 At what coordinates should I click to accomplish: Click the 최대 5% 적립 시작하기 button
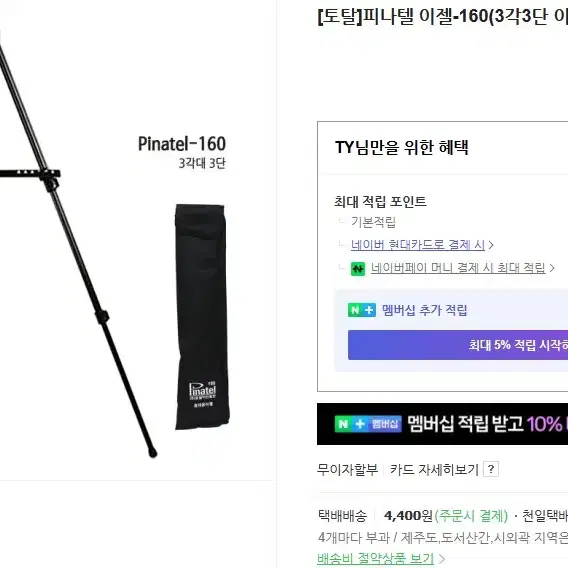[x=458, y=345]
